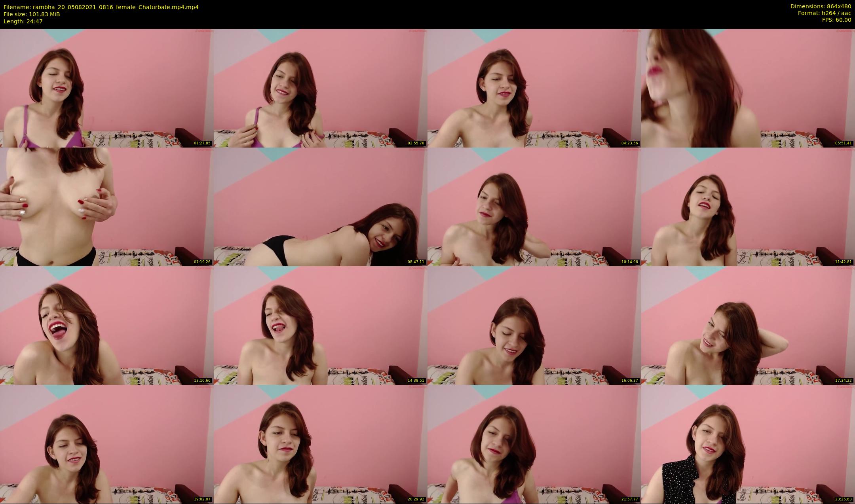The image size is (855, 504).
Task: Select the thumbnail at 17:34.22
Action: point(748,325)
